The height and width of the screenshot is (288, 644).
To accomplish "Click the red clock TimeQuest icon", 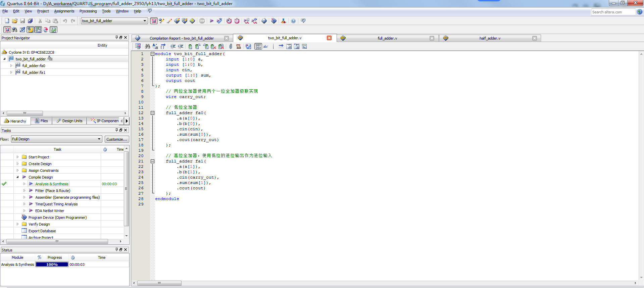I will [x=237, y=21].
